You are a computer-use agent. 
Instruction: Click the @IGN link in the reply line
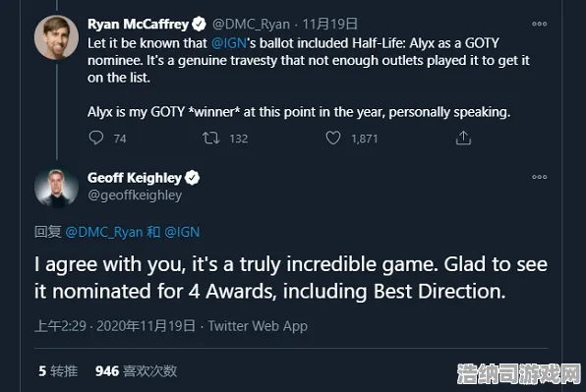pyautogui.click(x=182, y=232)
